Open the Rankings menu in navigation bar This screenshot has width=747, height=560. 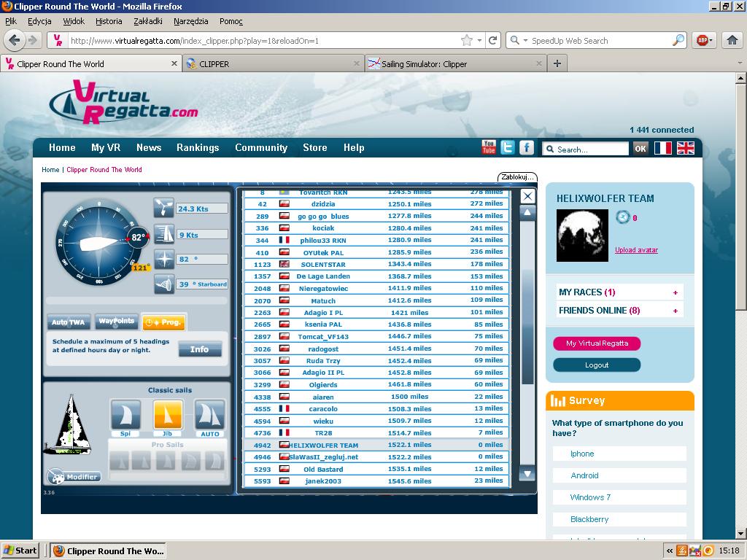point(198,147)
